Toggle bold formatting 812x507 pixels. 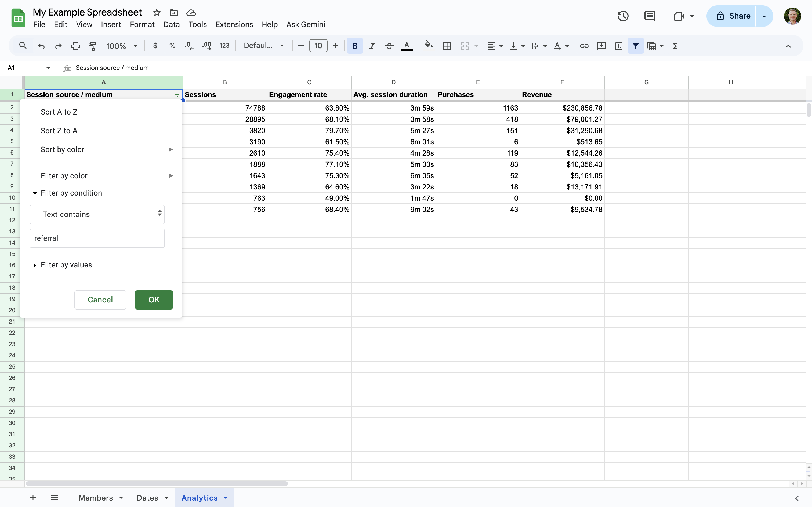pos(355,46)
